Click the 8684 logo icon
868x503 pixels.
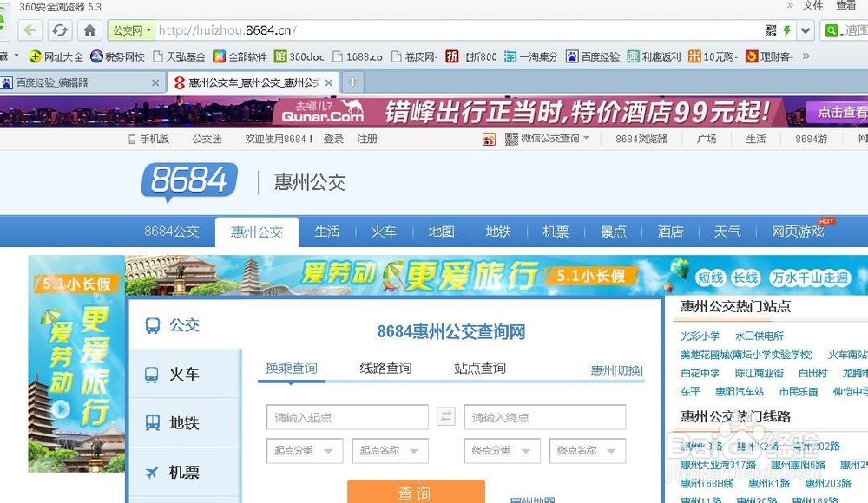point(188,182)
